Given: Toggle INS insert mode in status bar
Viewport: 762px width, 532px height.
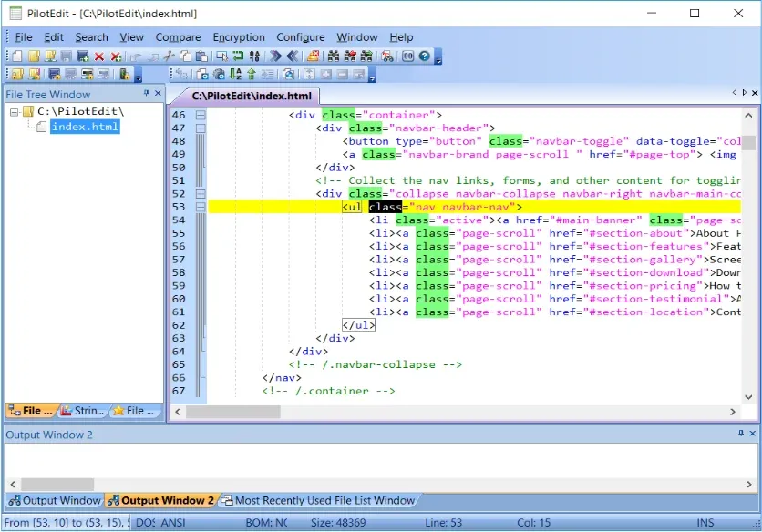Looking at the screenshot, I should pos(705,523).
